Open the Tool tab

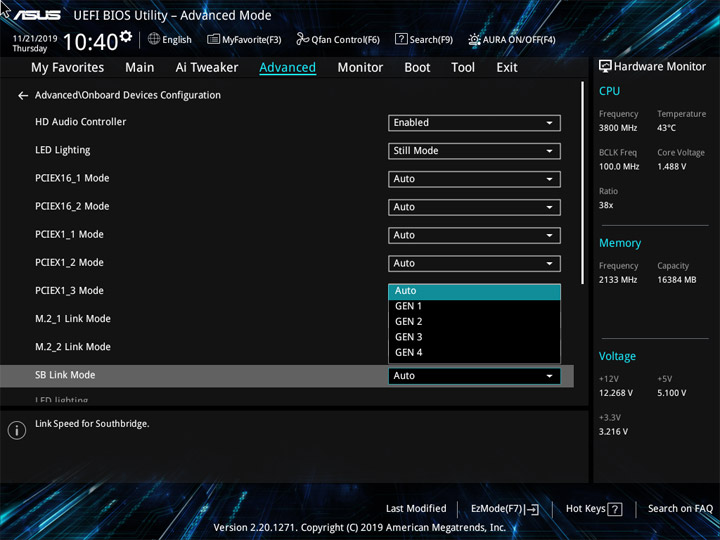click(463, 68)
